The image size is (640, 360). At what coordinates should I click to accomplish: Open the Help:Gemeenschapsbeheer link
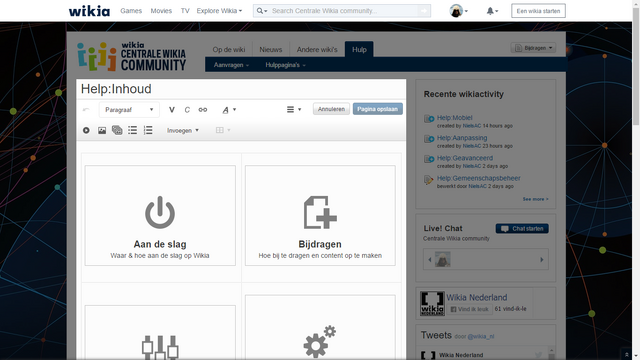coord(478,178)
